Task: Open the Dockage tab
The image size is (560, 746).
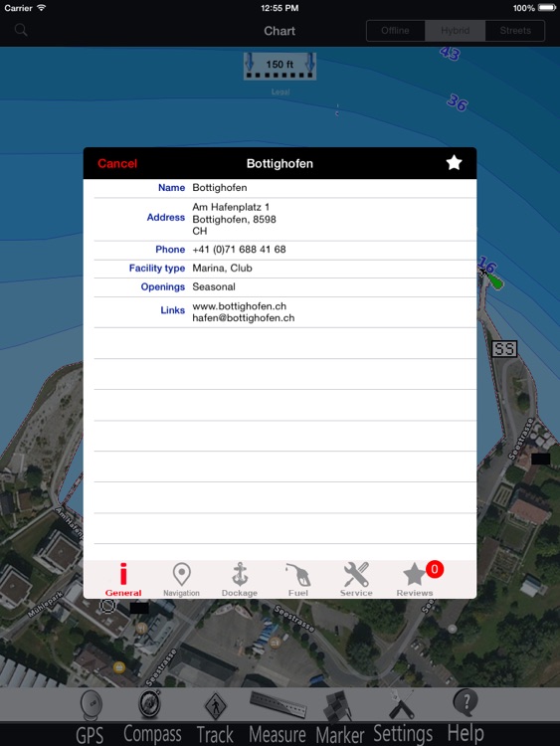Action: pos(240,580)
